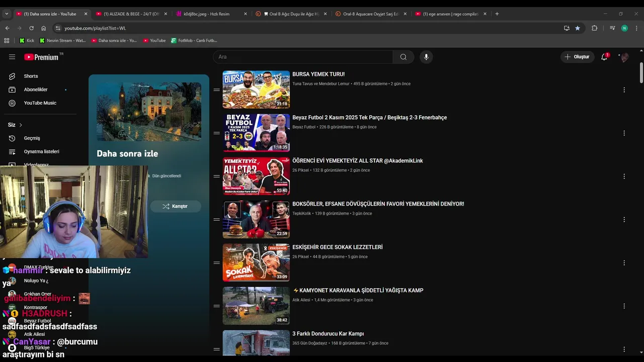Open 3 Farklı Dondurucu Kar Kampı title

(x=328, y=334)
